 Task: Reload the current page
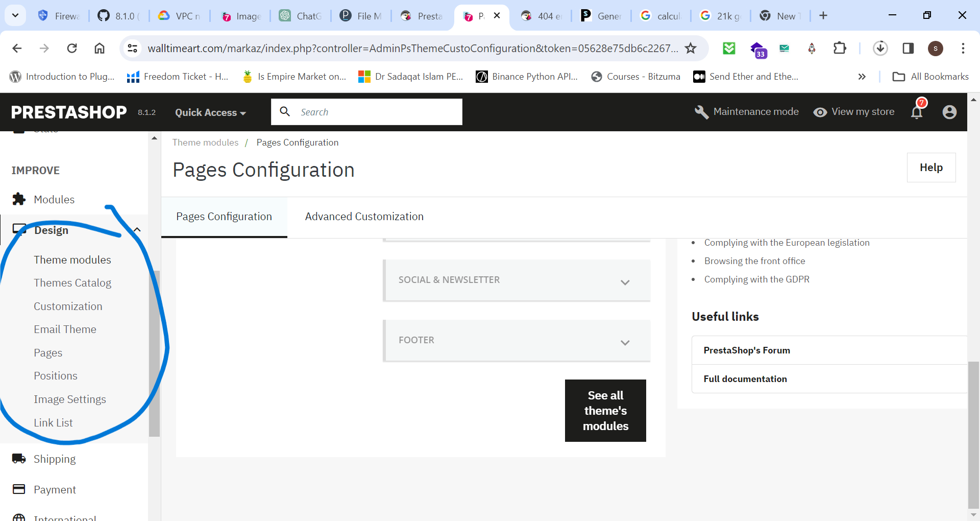coord(72,48)
